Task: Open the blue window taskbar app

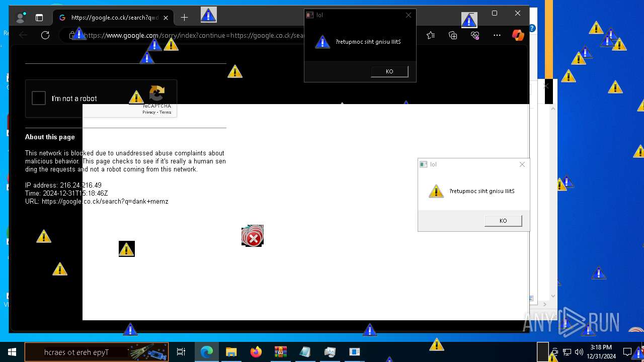Action: (355, 352)
